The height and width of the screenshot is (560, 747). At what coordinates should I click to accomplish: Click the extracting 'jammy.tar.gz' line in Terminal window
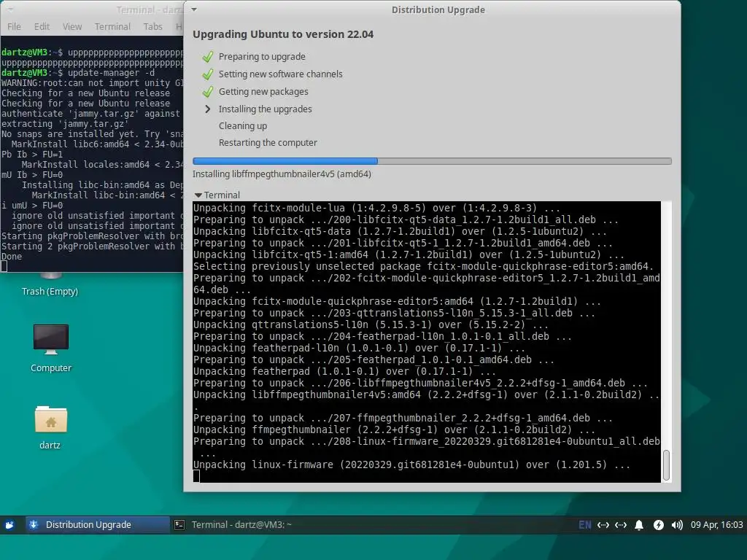tap(65, 124)
